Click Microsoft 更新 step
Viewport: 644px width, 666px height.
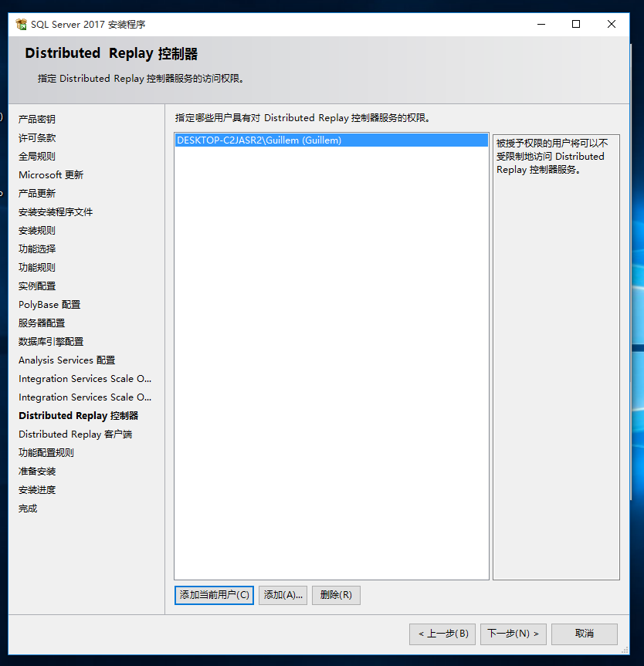51,175
